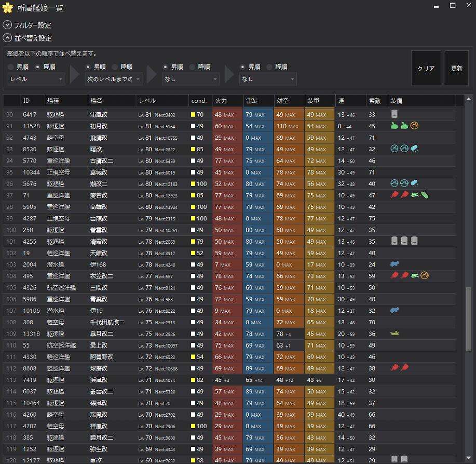The height and width of the screenshot is (464, 476).
Task: Click the blue torpedo icon for 伊19
Action: point(395,310)
